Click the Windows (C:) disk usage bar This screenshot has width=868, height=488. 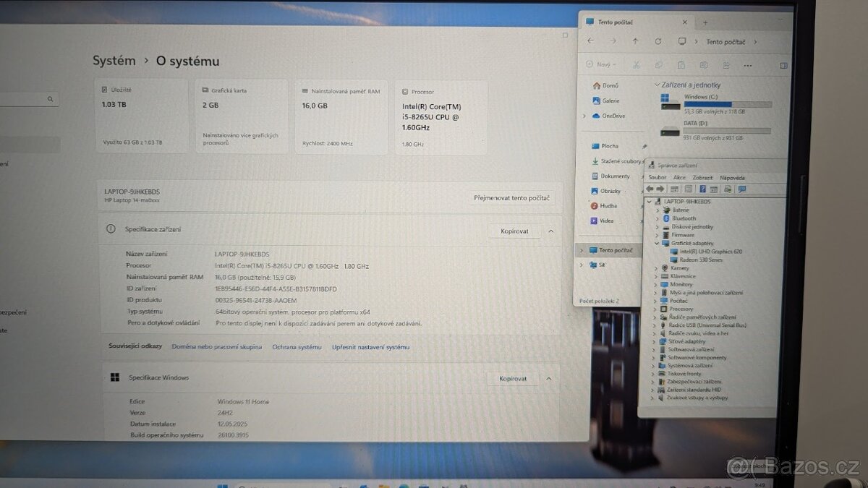728,103
